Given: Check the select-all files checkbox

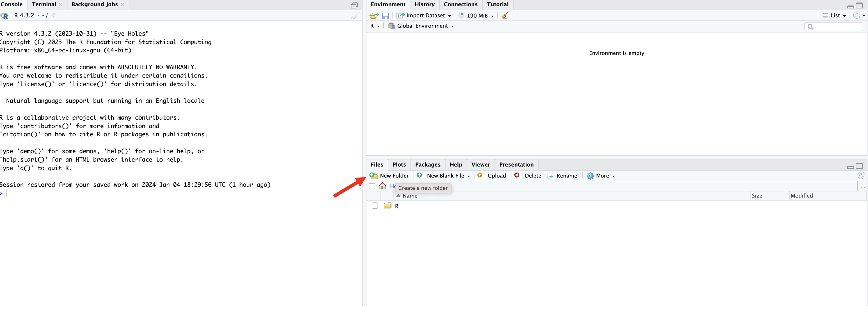Looking at the screenshot, I should coord(372,186).
